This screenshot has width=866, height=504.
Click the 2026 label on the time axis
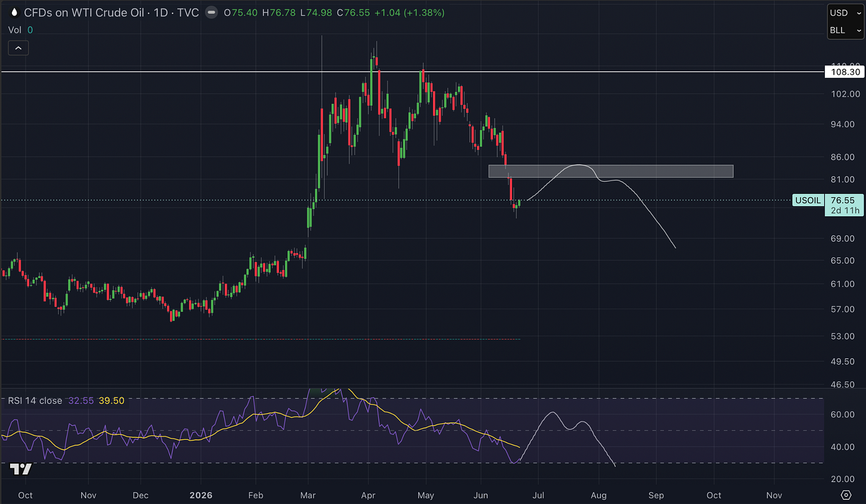click(x=201, y=495)
